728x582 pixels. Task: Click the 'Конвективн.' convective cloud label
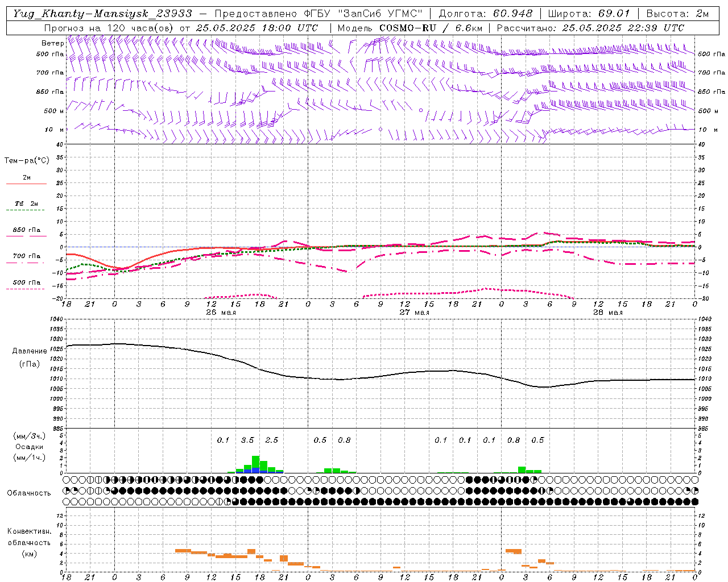29,531
